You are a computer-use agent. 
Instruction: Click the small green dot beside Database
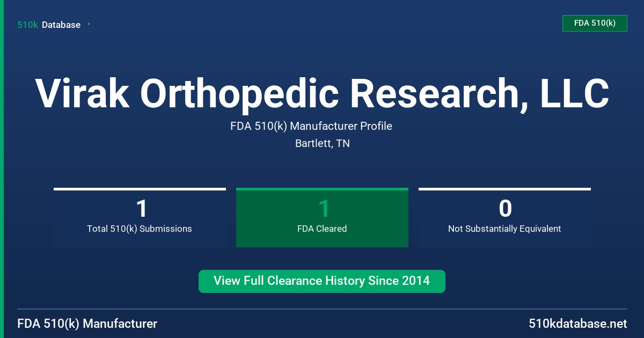[89, 24]
